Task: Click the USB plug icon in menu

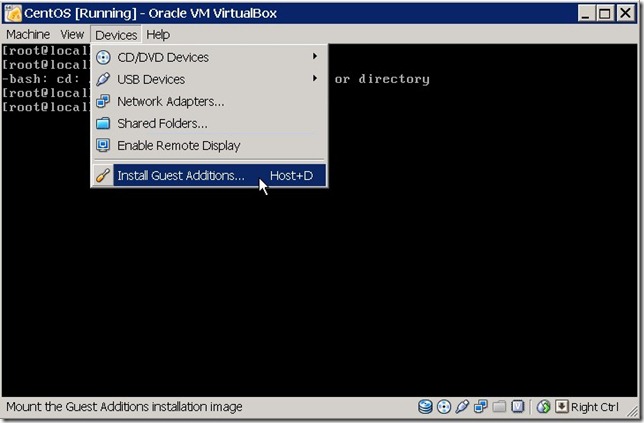Action: pos(103,79)
